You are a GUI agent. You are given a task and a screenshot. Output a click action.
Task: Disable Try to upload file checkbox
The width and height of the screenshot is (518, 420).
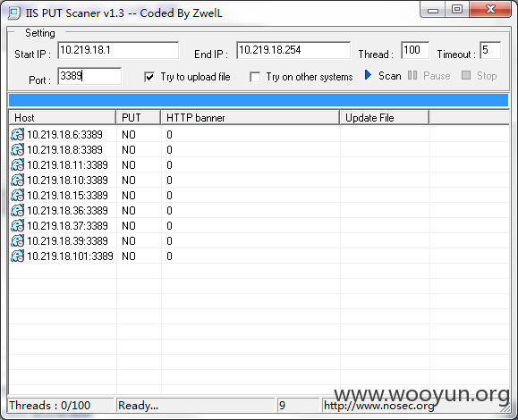(x=149, y=77)
